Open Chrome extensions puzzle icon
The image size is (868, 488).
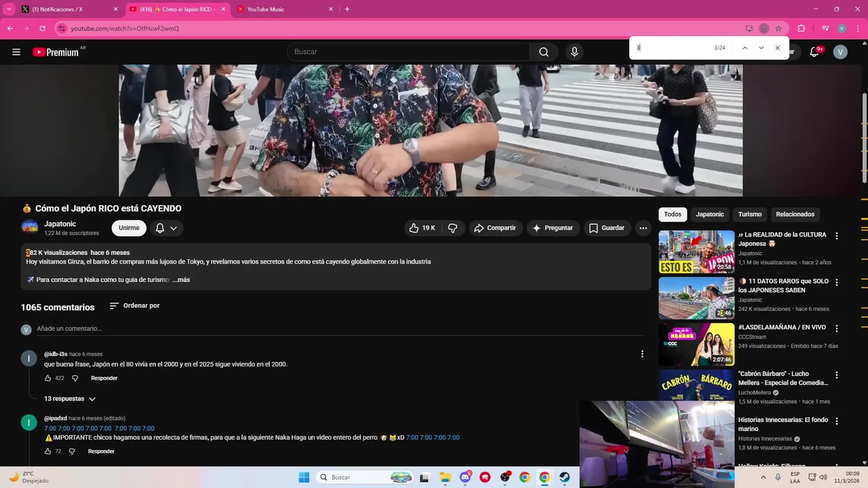pos(802,28)
